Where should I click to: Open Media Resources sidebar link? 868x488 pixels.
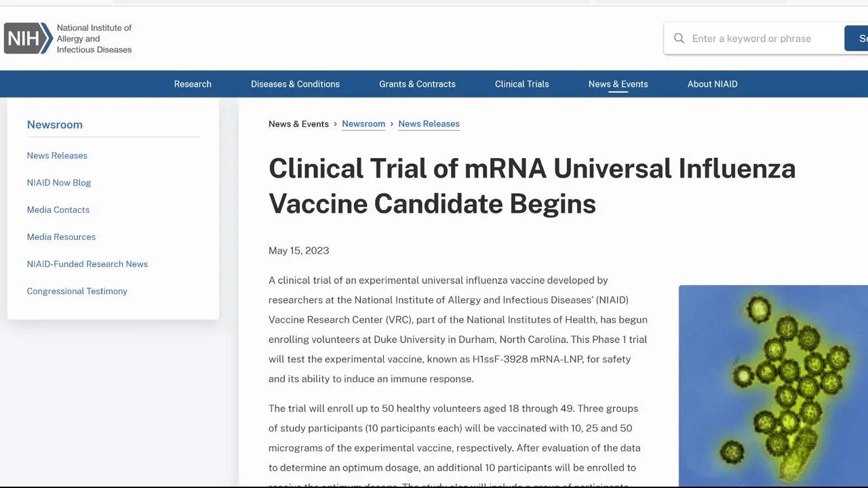point(61,237)
